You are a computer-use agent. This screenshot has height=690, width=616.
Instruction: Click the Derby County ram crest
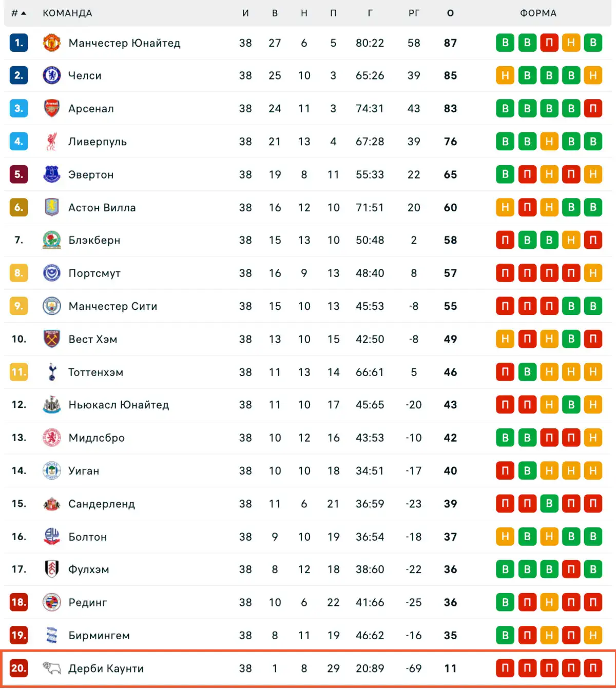(52, 668)
